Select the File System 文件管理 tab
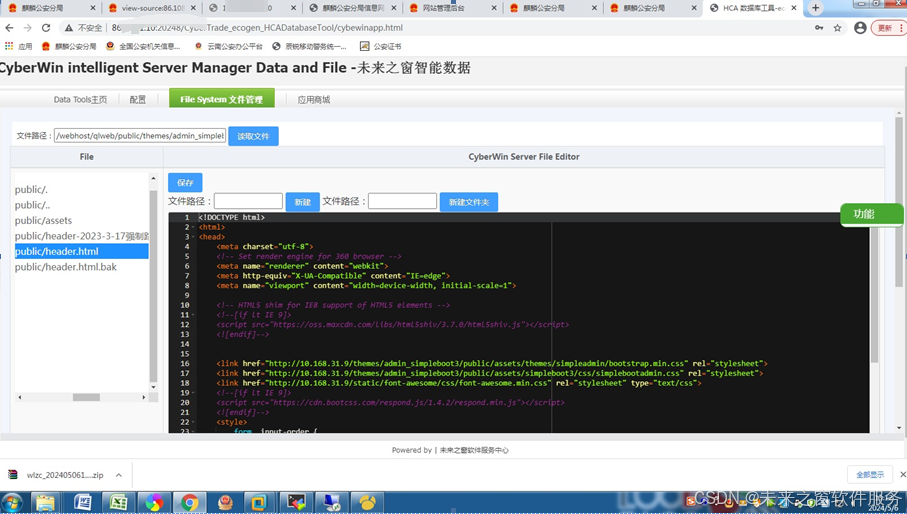The height and width of the screenshot is (514, 907). [222, 99]
